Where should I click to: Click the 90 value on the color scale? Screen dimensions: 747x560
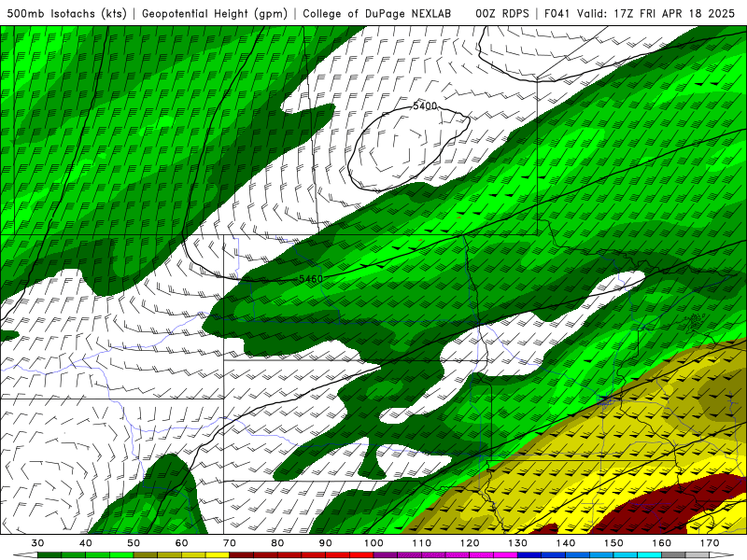click(x=325, y=543)
